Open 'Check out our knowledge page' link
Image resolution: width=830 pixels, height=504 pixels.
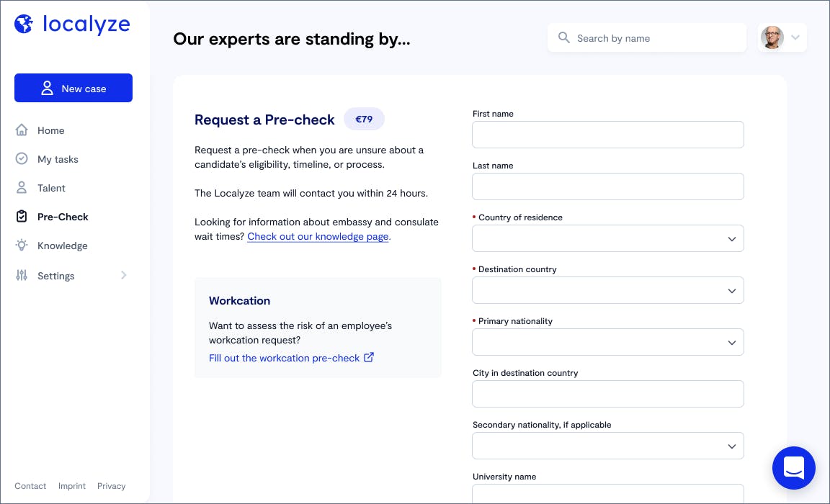pyautogui.click(x=318, y=236)
